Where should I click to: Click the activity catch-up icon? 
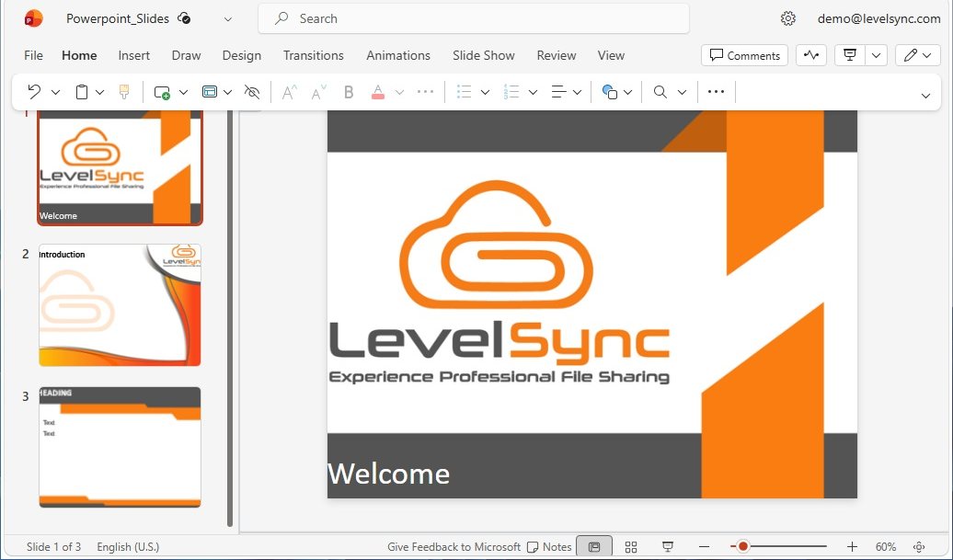[811, 55]
